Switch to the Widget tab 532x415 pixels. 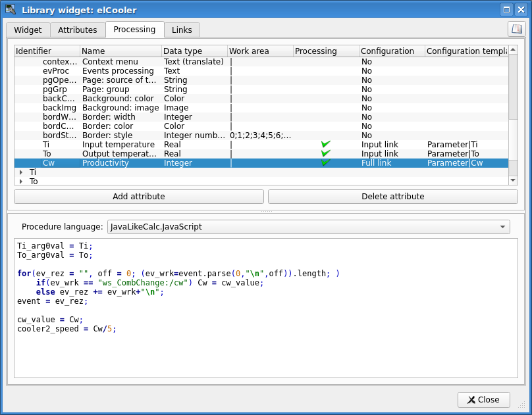(x=28, y=30)
